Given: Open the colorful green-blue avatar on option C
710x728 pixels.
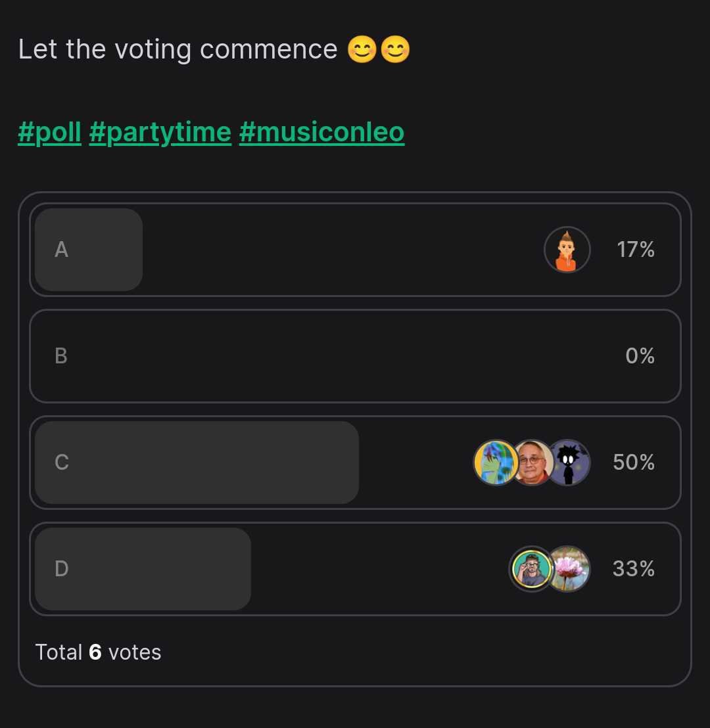Looking at the screenshot, I should pos(496,463).
